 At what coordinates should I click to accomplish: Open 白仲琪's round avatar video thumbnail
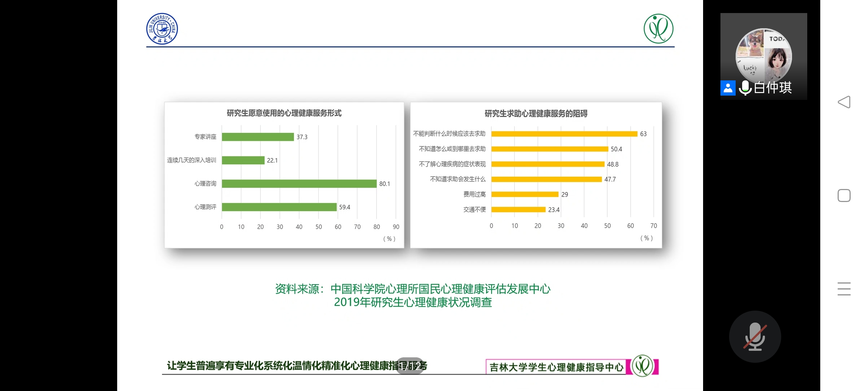pyautogui.click(x=763, y=55)
